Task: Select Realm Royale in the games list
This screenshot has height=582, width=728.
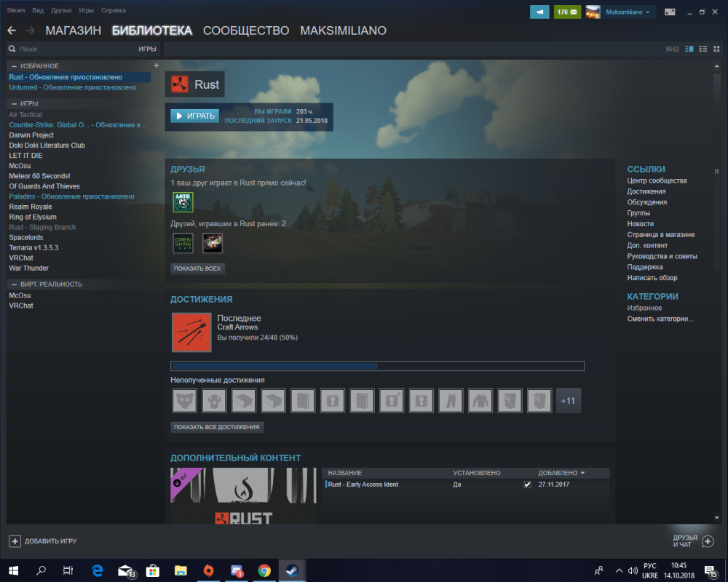Action: point(30,207)
